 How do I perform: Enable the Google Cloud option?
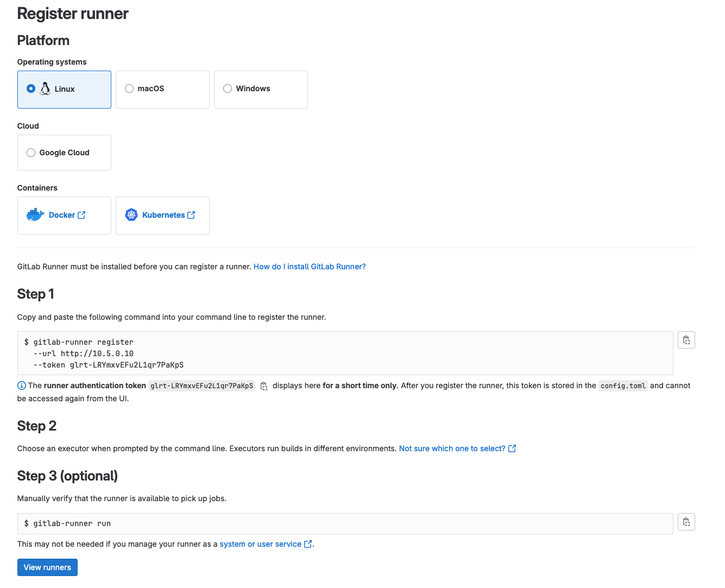pyautogui.click(x=31, y=153)
